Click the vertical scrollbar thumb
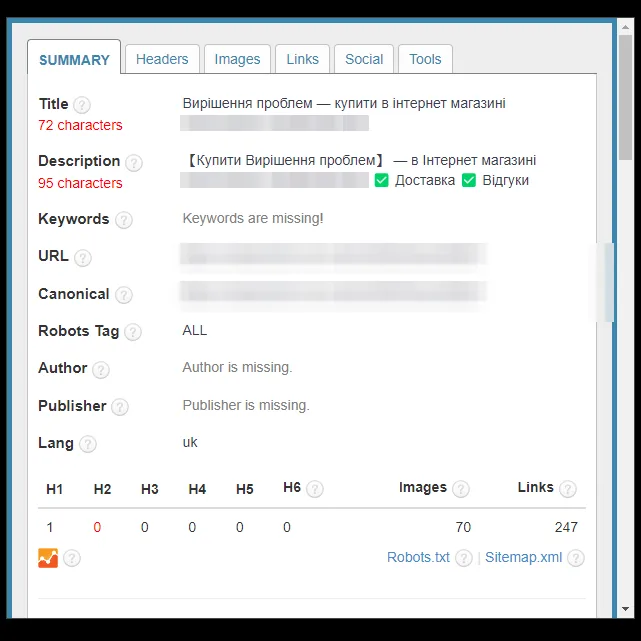This screenshot has height=641, width=641. (x=625, y=97)
